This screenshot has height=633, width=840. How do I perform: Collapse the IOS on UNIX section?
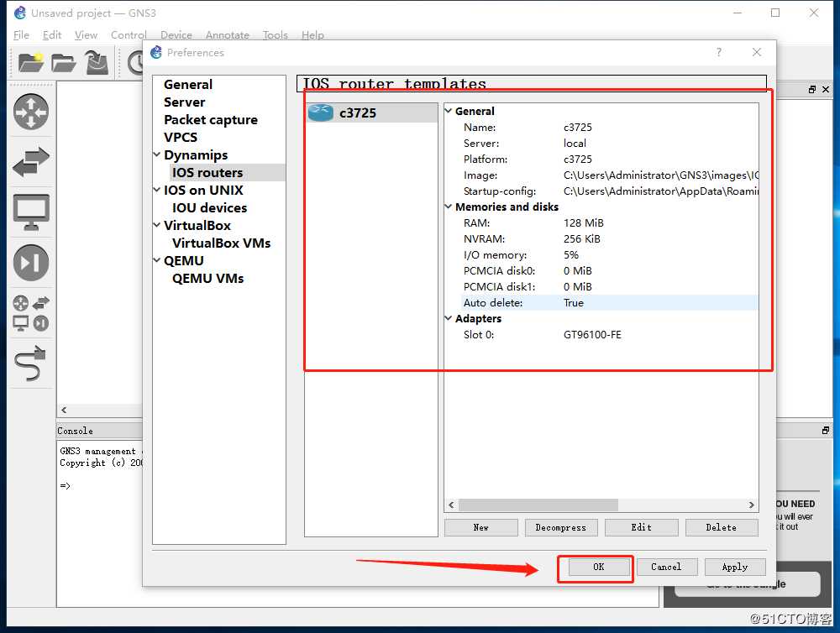click(x=157, y=190)
